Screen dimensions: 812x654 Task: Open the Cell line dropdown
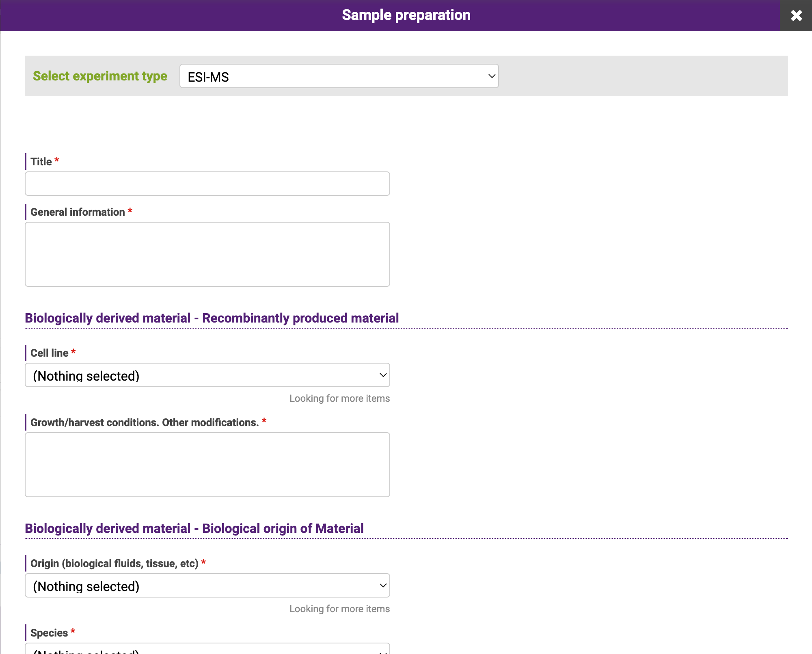click(x=207, y=375)
